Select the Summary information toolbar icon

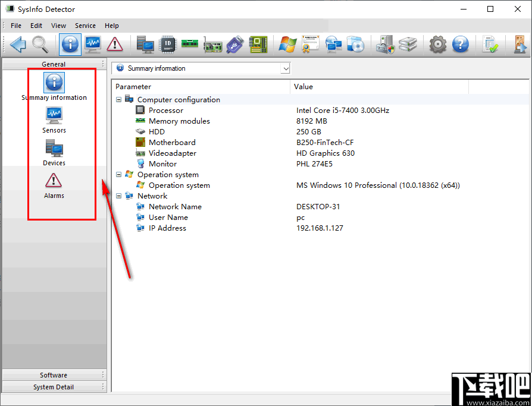pos(70,45)
